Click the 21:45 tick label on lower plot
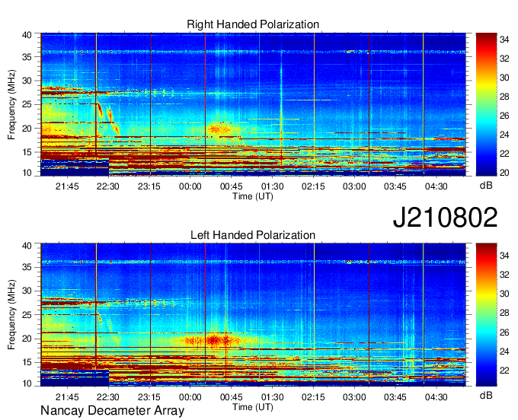518x420 pixels. coord(67,397)
